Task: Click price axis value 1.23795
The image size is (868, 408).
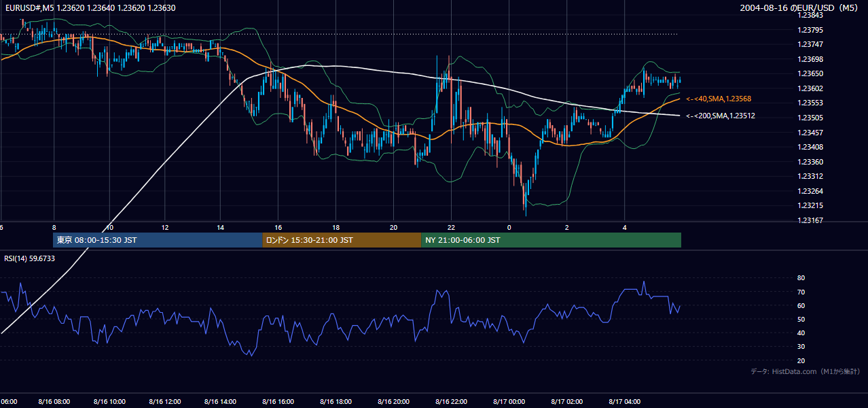Action: [x=810, y=30]
